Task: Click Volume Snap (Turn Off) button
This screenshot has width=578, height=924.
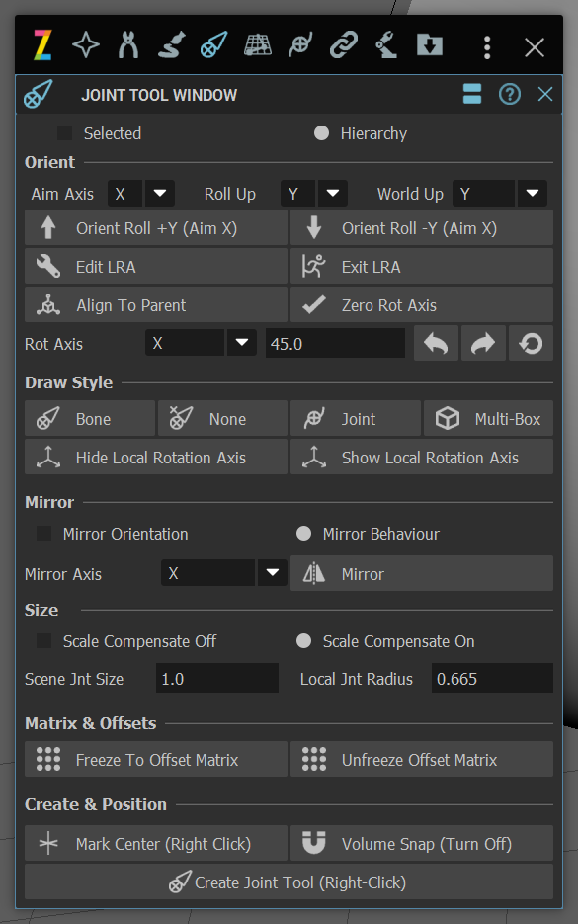Action: (421, 843)
